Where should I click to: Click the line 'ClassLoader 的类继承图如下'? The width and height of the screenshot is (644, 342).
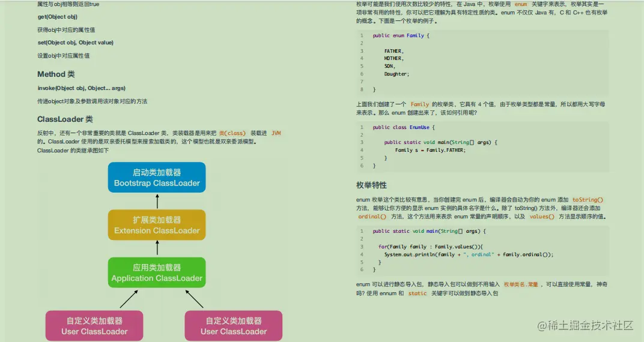pos(73,151)
